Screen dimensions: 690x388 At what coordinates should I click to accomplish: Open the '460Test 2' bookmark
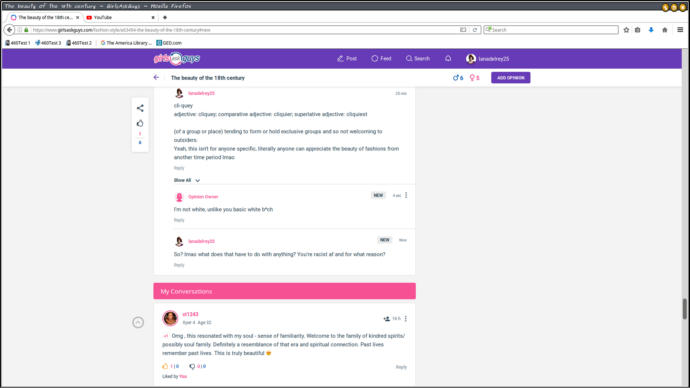(79, 43)
